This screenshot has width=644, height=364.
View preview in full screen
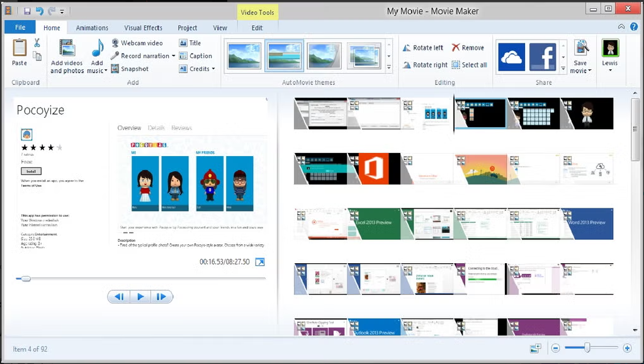pos(260,262)
